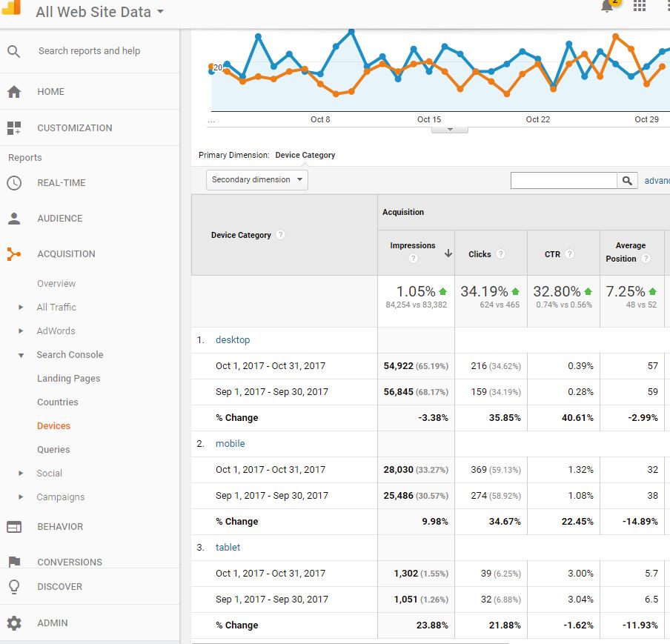670x644 pixels.
Task: Switch to the Queries report
Action: [x=53, y=449]
